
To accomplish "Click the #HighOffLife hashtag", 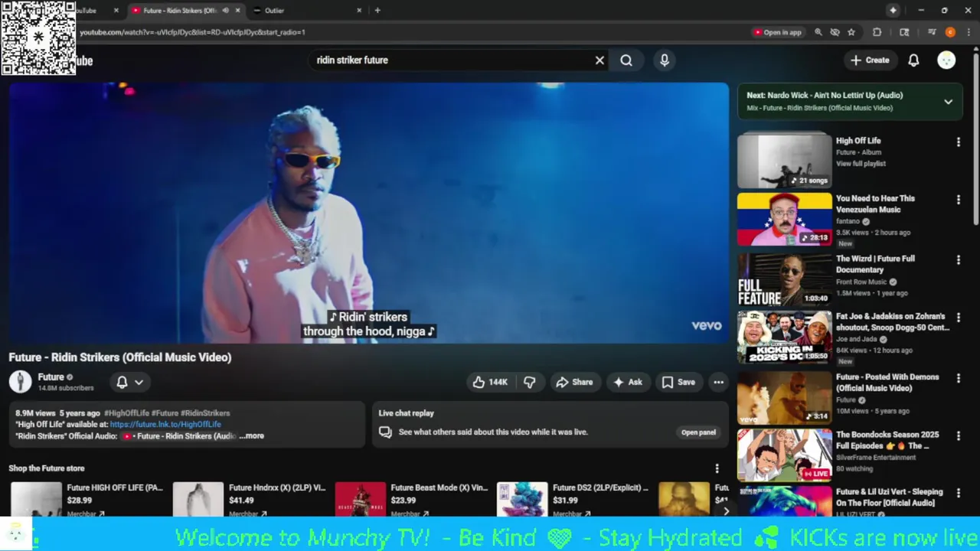I will [x=126, y=413].
